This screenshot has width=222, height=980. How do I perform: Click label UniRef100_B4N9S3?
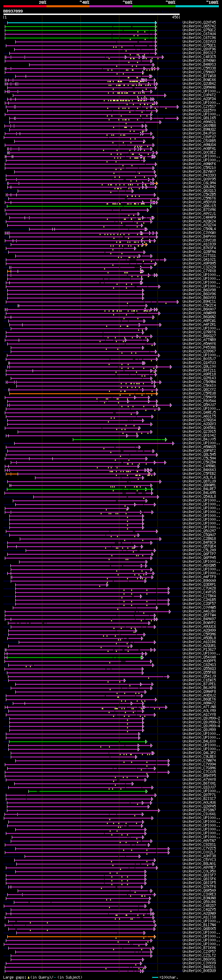199,64
